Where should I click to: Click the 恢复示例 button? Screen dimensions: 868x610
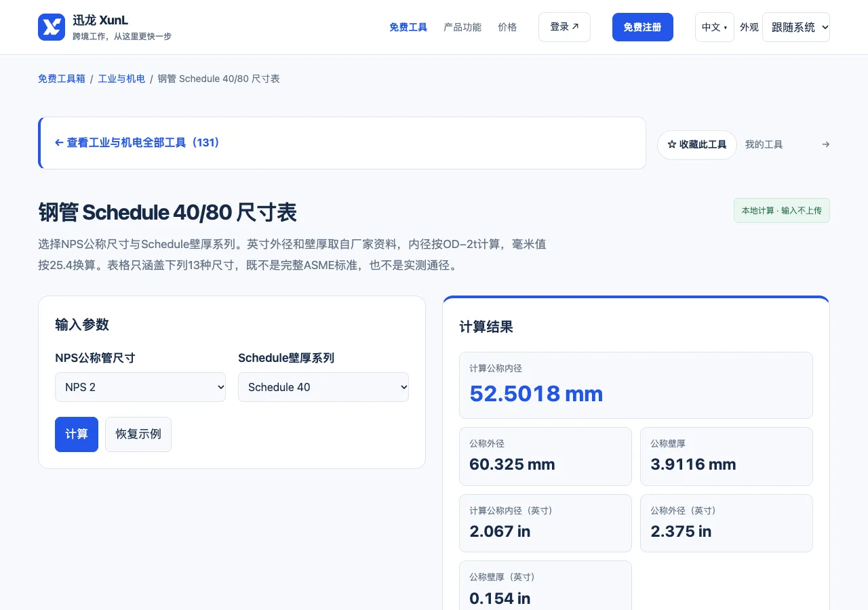[x=138, y=434]
